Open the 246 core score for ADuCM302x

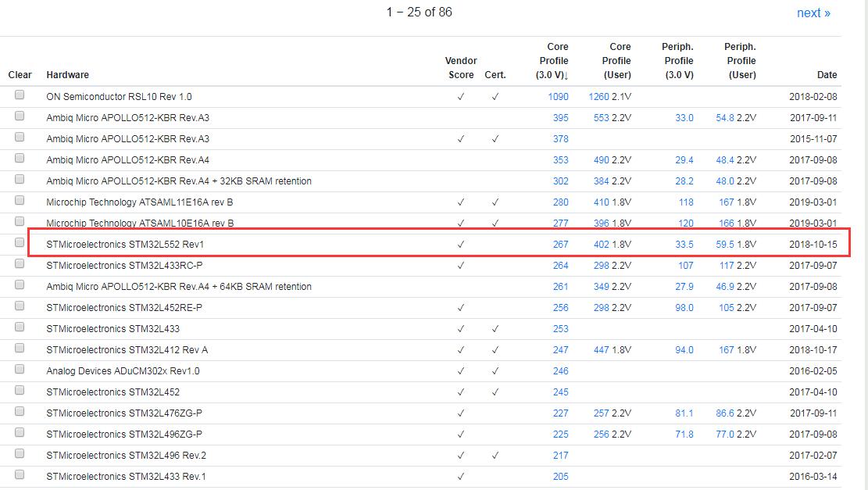click(x=561, y=370)
